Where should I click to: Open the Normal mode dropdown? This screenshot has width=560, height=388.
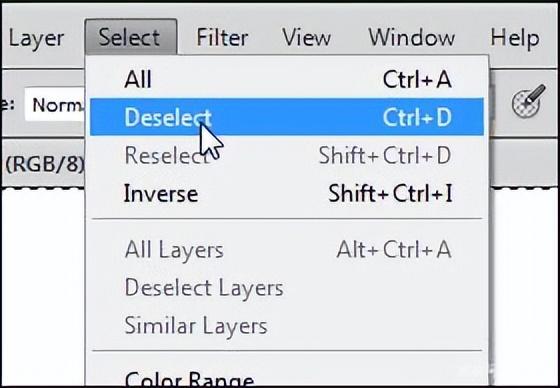[x=55, y=105]
